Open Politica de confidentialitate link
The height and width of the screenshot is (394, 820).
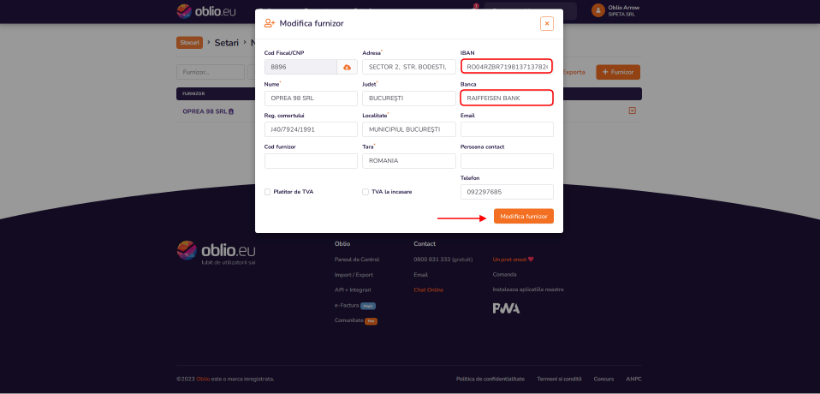tap(490, 379)
